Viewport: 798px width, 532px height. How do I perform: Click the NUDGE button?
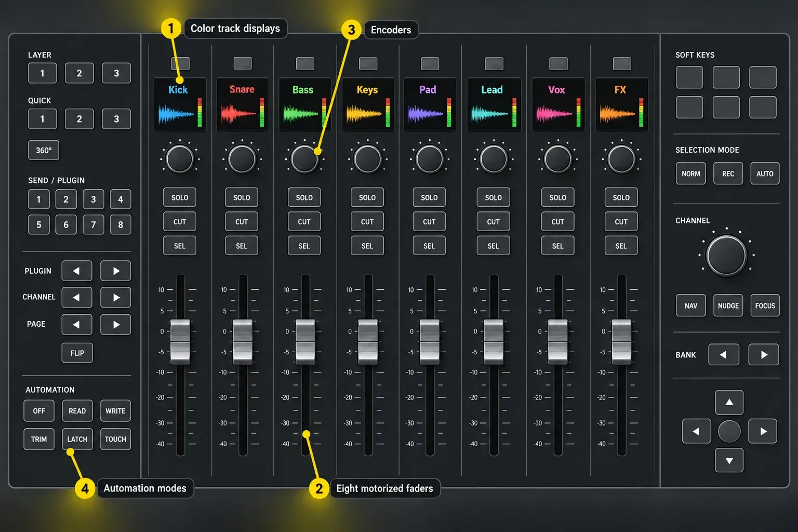point(728,305)
